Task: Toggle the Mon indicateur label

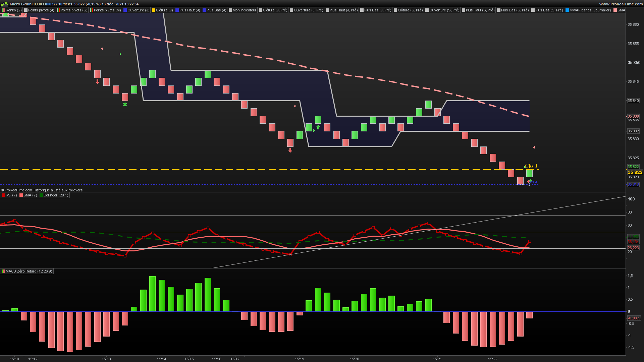Action: [244, 10]
